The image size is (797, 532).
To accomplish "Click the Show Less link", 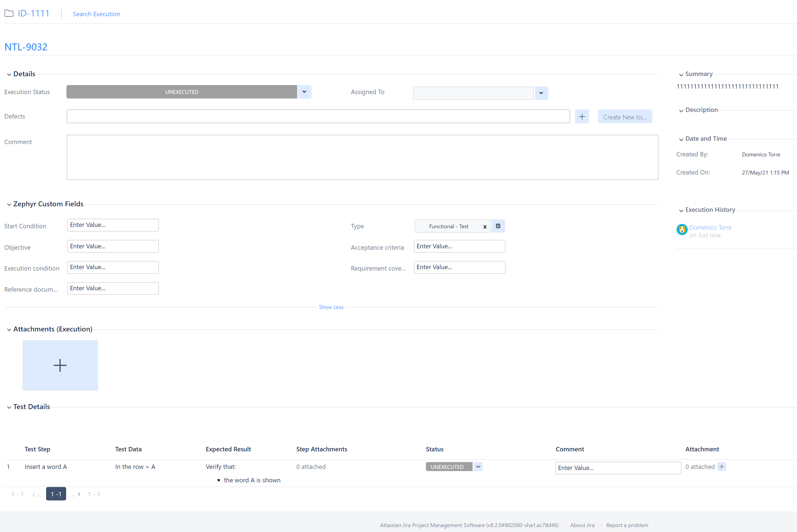I will [x=331, y=307].
